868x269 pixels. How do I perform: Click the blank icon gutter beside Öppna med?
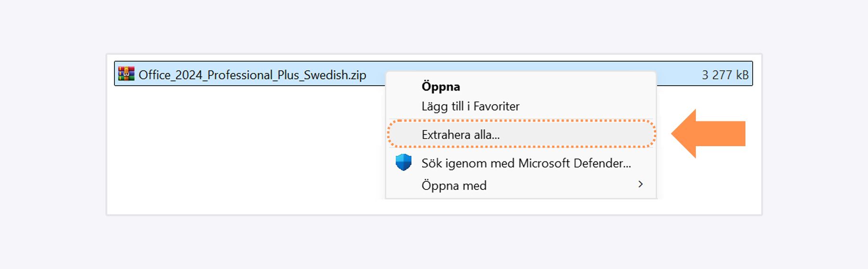click(403, 186)
